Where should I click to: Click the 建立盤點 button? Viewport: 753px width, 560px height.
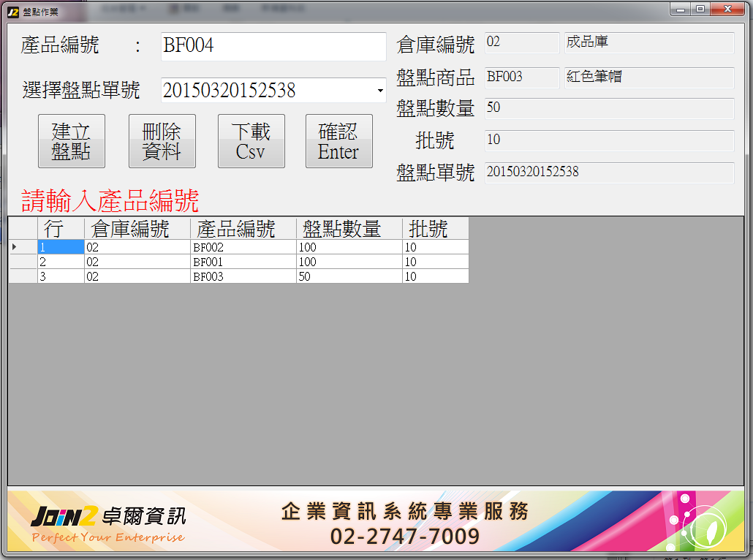[72, 141]
